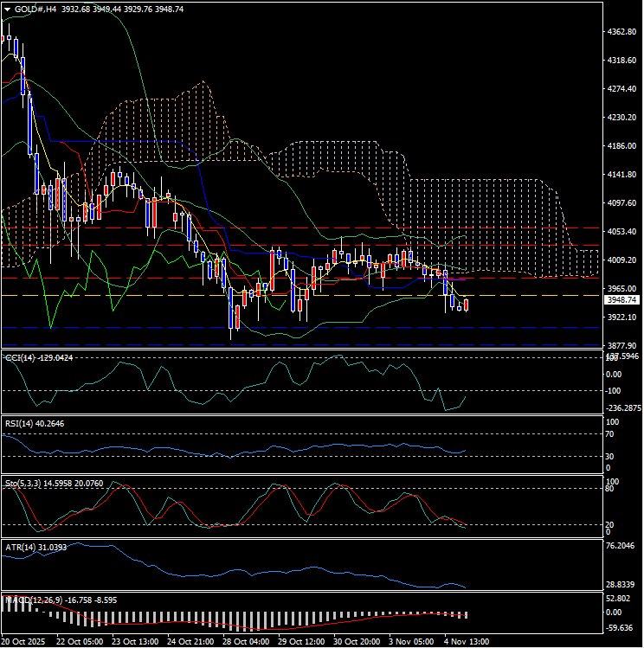Click the 28 Oct 04:00 time label
The height and width of the screenshot is (648, 644).
coord(245,641)
